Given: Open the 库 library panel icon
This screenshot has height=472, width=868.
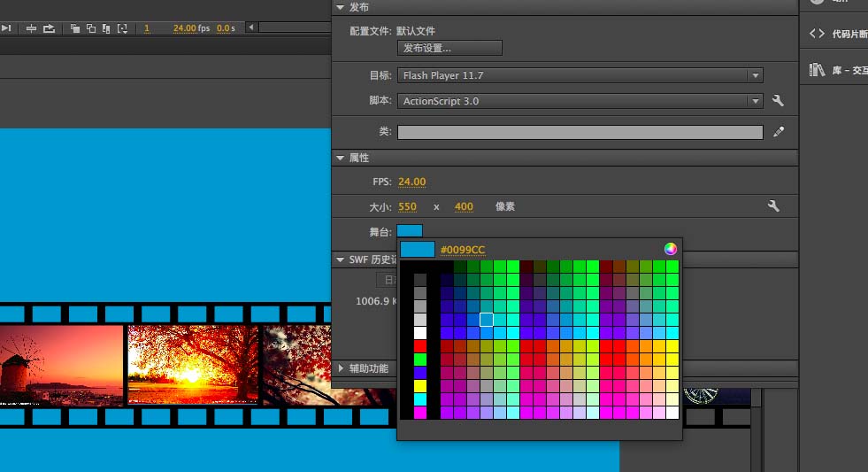Looking at the screenshot, I should point(817,70).
